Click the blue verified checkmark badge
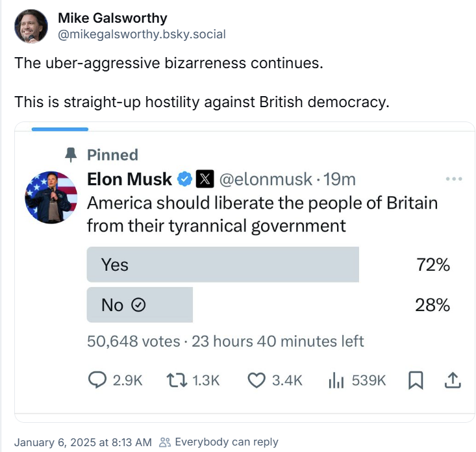Image resolution: width=476 pixels, height=452 pixels. [184, 179]
